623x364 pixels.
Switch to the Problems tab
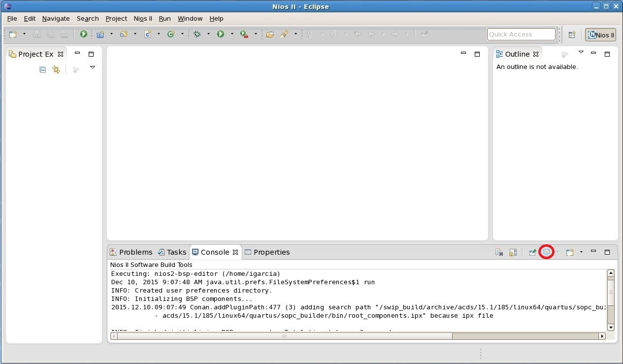point(131,252)
